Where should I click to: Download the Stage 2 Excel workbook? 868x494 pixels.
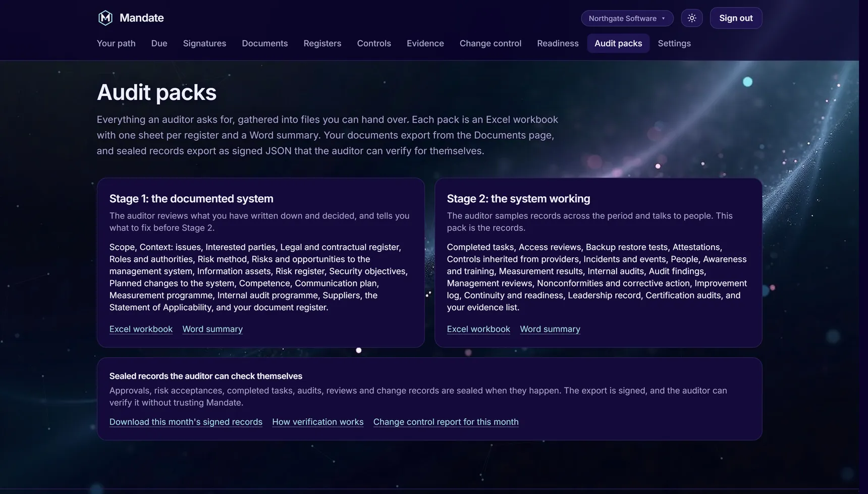[478, 329]
